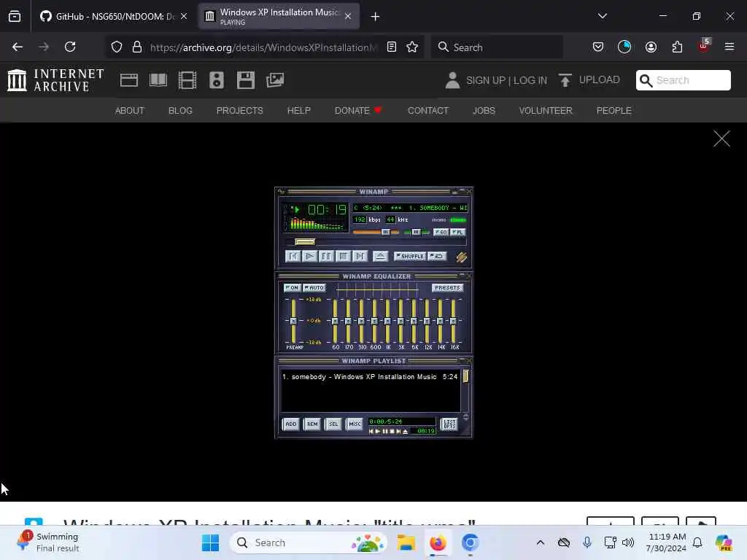Open the PEOPLE link
747x560 pixels.
[614, 111]
